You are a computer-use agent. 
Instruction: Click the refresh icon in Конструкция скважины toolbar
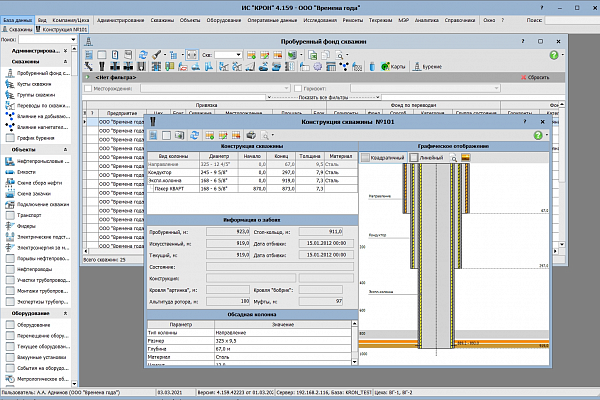[194, 135]
